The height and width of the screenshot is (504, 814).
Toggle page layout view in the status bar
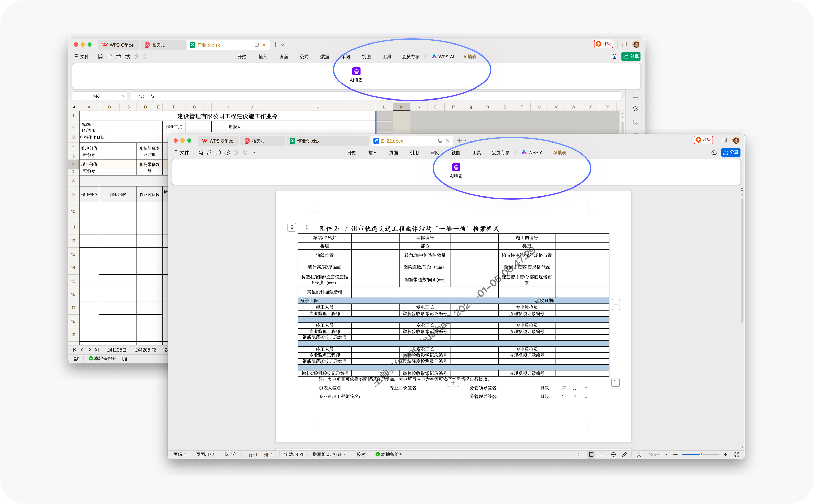tap(591, 454)
